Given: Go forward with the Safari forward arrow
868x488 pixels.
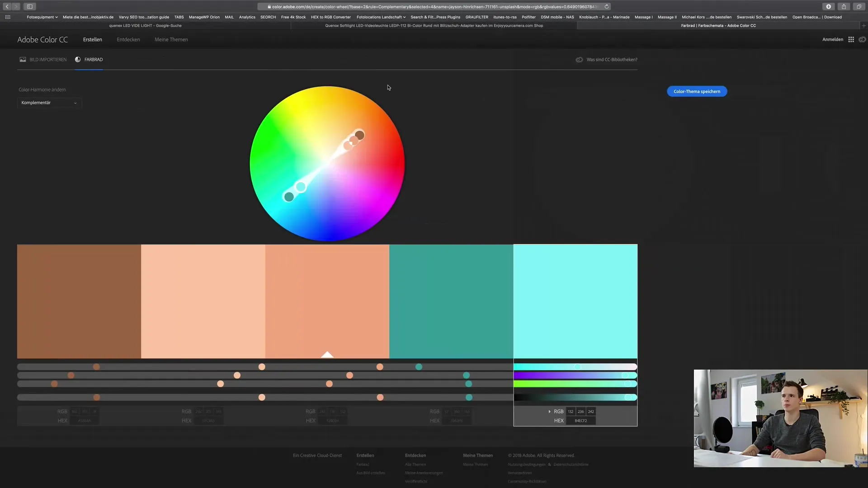Looking at the screenshot, I should (x=16, y=6).
